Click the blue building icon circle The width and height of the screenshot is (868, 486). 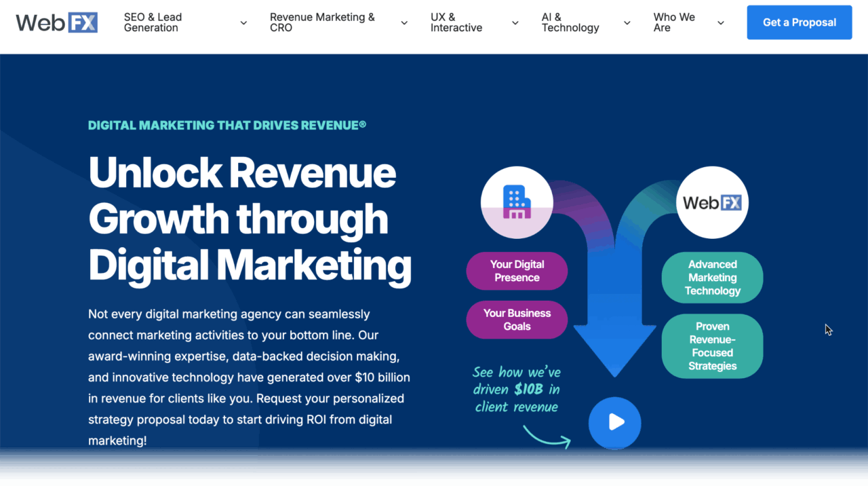coord(517,202)
